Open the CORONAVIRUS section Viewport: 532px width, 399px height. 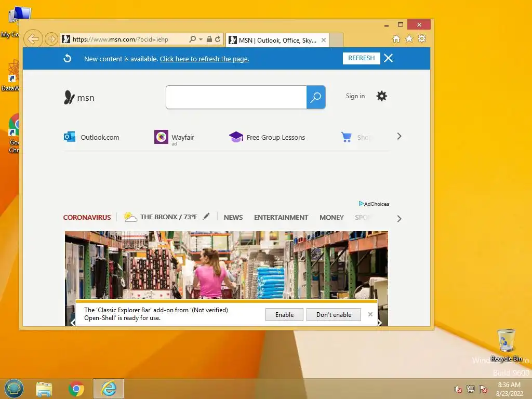(x=87, y=217)
